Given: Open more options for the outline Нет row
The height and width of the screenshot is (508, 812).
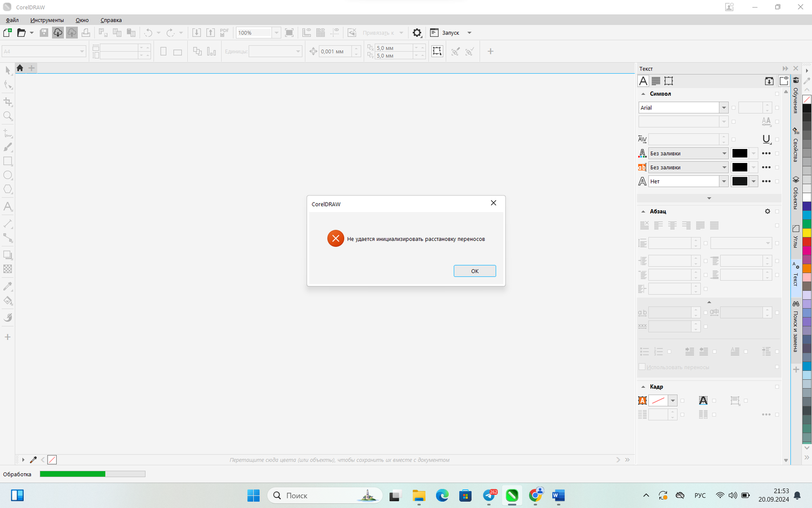Looking at the screenshot, I should tap(766, 181).
